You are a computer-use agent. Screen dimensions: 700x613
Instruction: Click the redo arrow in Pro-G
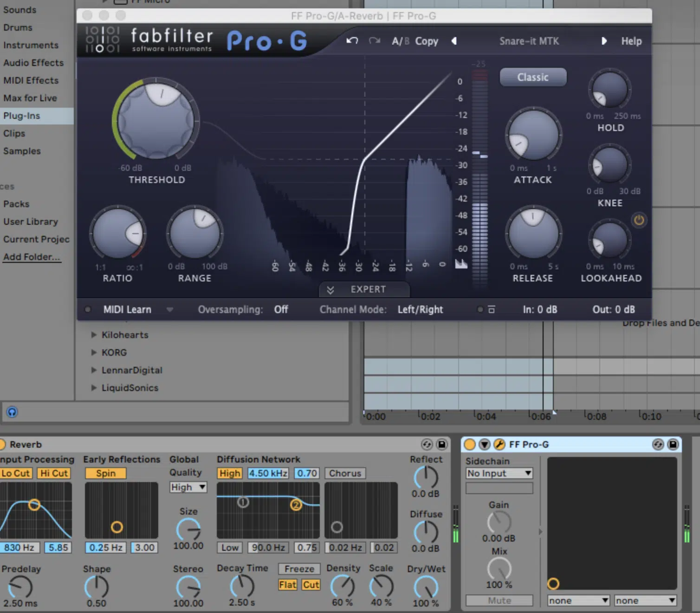click(375, 41)
